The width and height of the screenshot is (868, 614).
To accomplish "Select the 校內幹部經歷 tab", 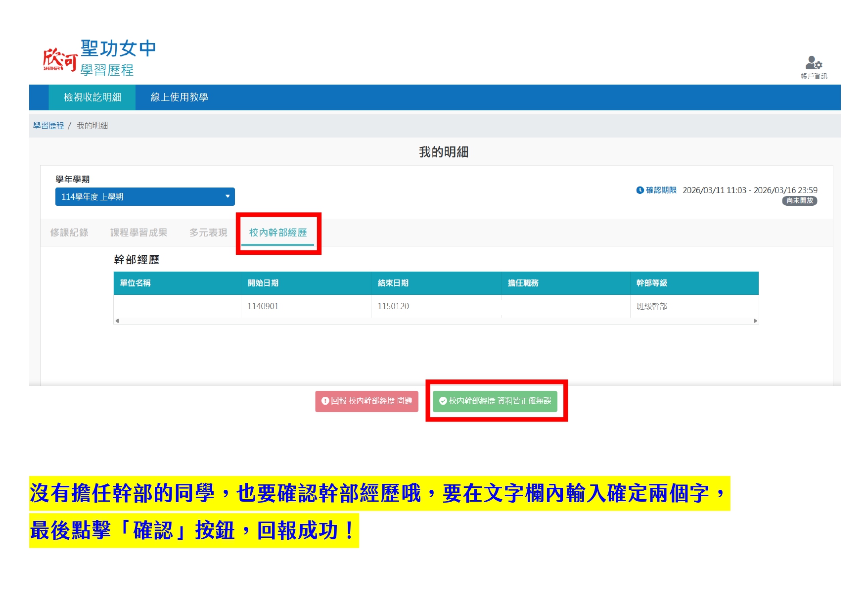I will [x=278, y=233].
